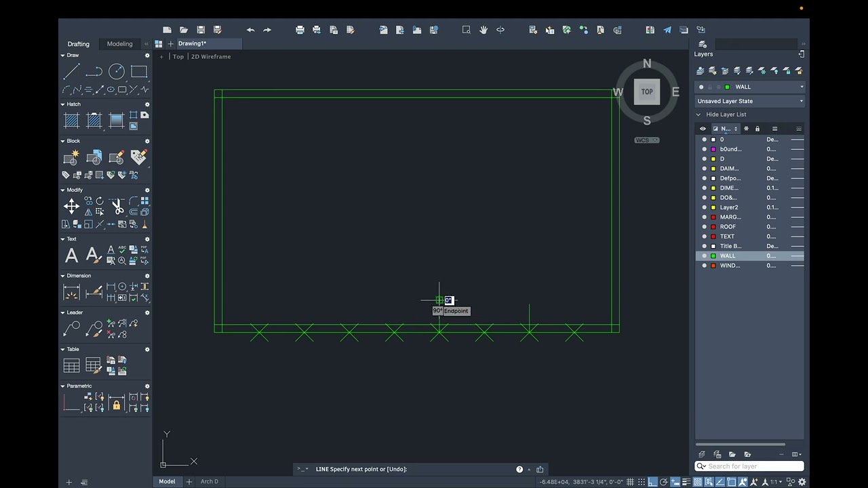Viewport: 868px width, 488px height.
Task: Toggle visibility of the D layer
Action: pos(704,159)
